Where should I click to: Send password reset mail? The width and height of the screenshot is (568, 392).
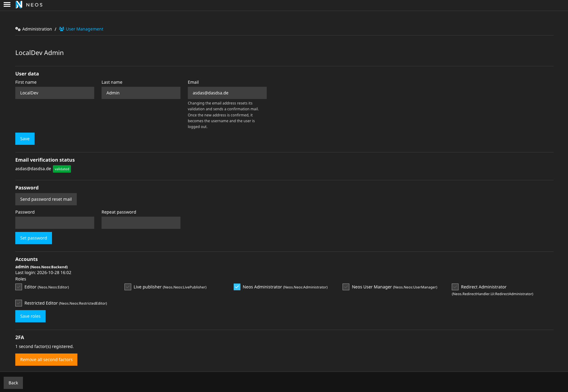46,199
